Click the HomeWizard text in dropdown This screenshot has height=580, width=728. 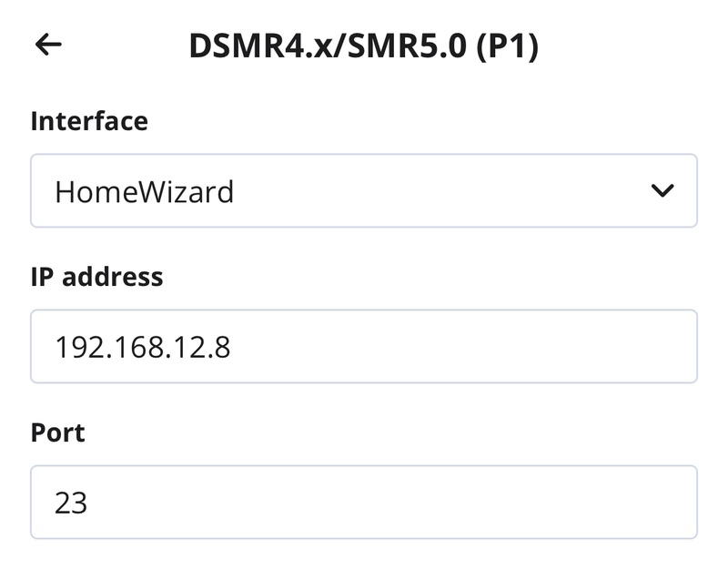click(144, 191)
